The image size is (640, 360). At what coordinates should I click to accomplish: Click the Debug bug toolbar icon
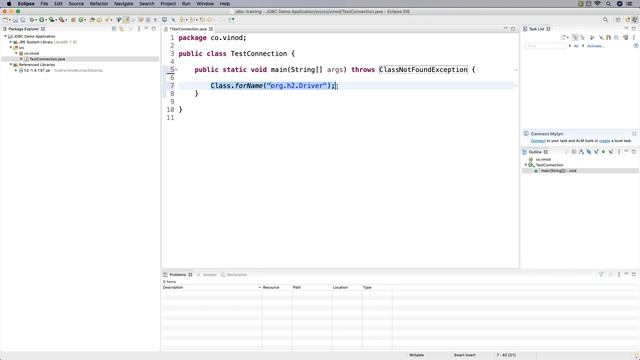31,20
